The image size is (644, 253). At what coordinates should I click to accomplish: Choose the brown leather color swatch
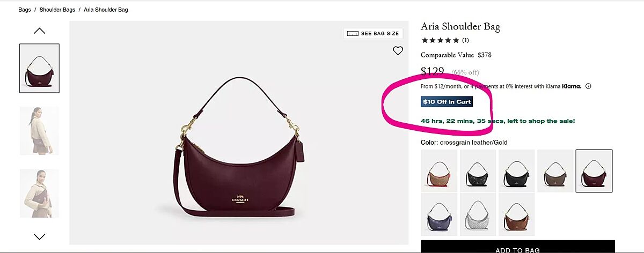coord(517,214)
